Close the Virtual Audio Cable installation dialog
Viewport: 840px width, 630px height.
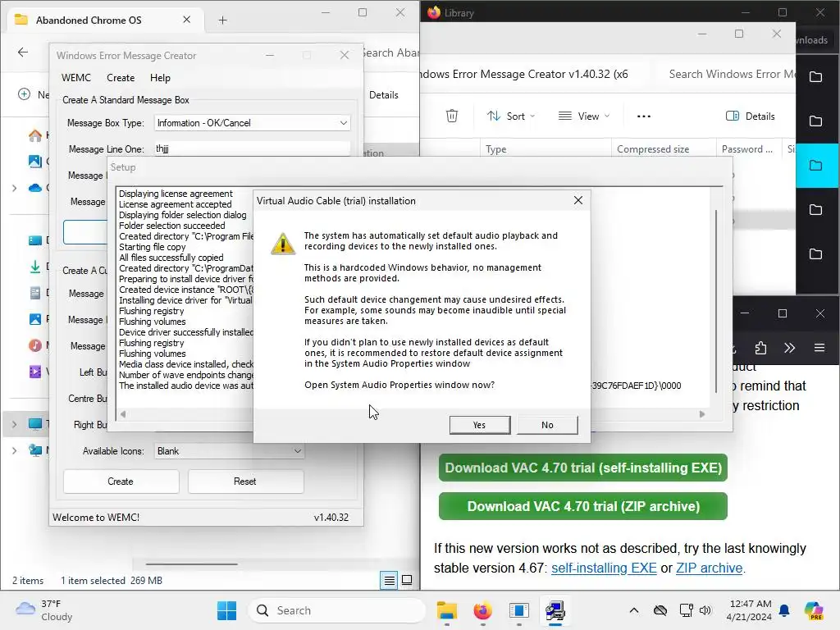click(578, 200)
